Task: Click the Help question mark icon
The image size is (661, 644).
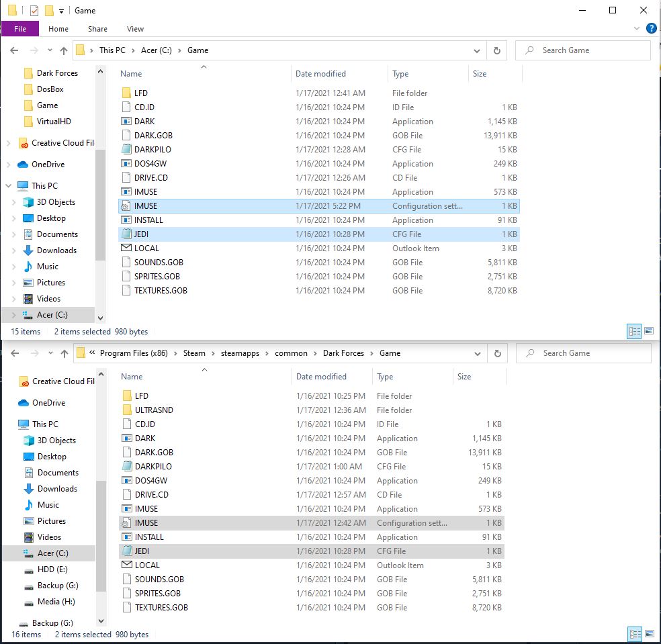Action: click(651, 28)
